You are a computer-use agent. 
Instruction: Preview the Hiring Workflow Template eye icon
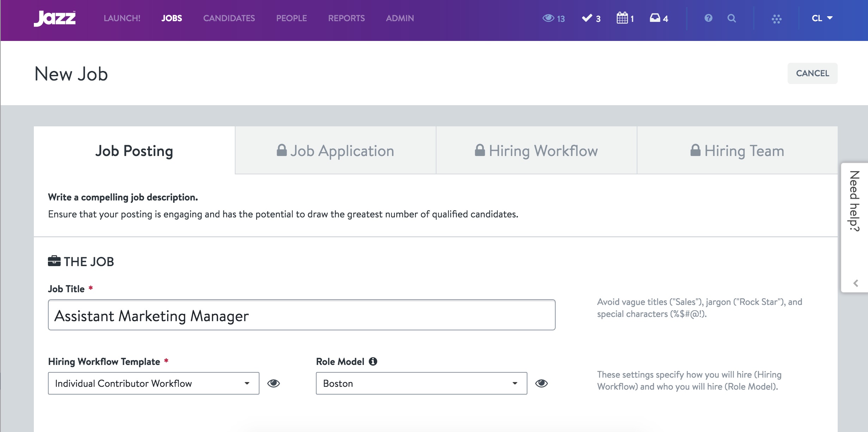[x=274, y=383]
